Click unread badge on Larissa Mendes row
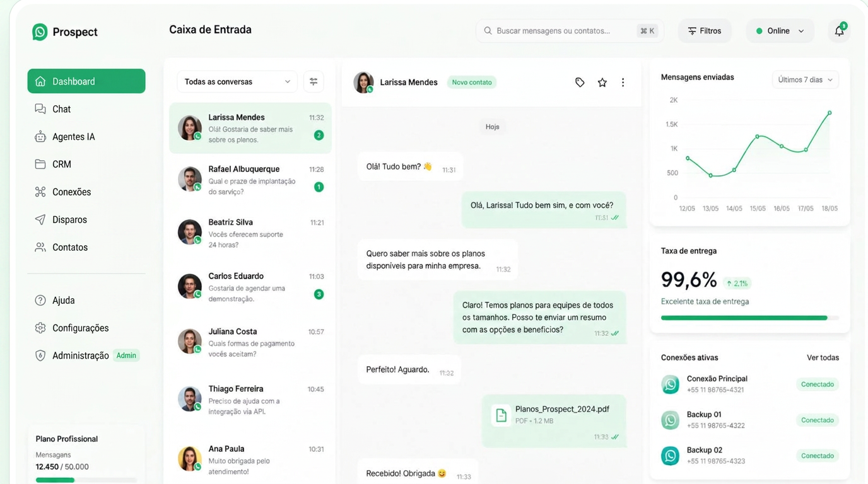Screen dimensions: 868x484 [x=319, y=135]
